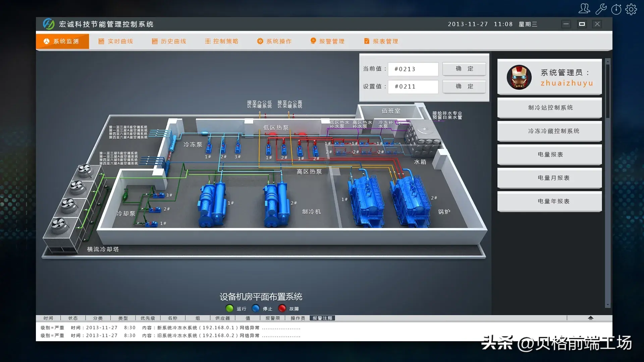Image resolution: width=644 pixels, height=362 pixels.
Task: Open the 历史曲线 tab
Action: point(169,41)
